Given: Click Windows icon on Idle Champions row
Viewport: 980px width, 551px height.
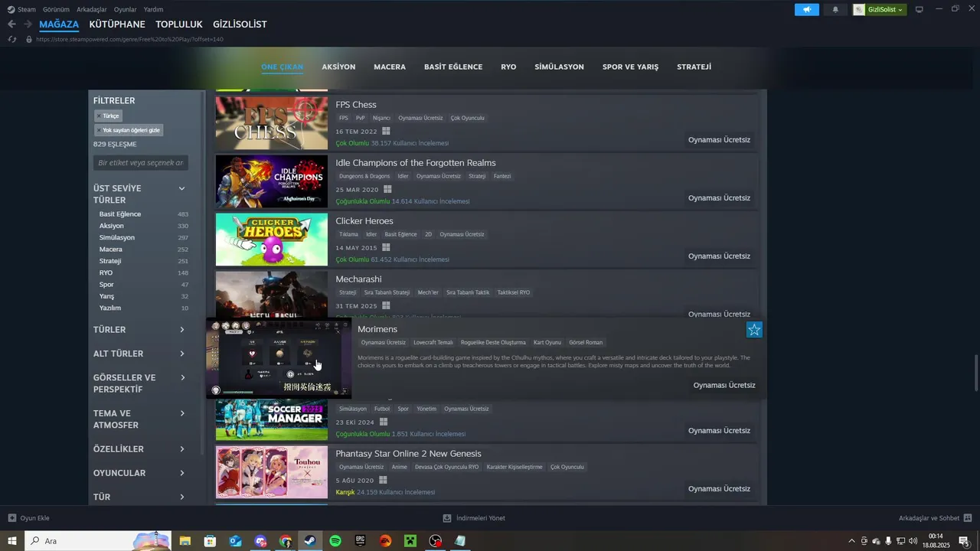Looking at the screenshot, I should tap(388, 189).
